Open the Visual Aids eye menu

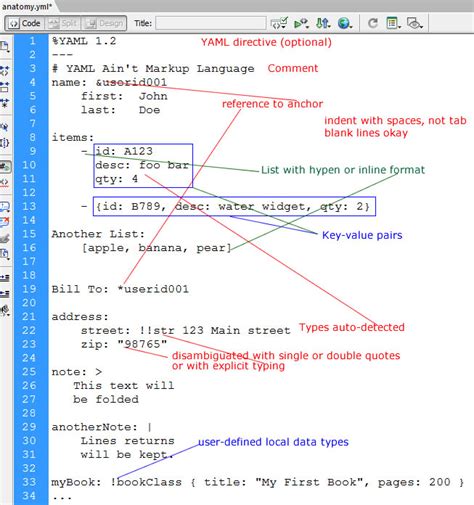415,23
